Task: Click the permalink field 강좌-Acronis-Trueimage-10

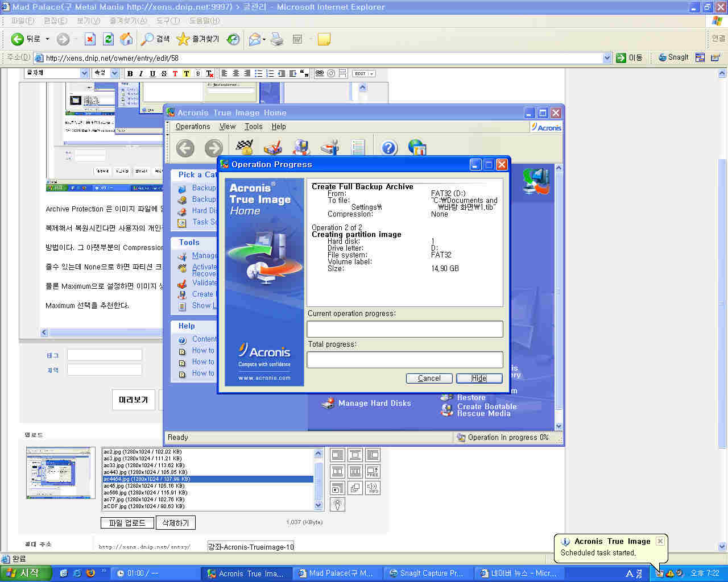Action: pyautogui.click(x=251, y=547)
